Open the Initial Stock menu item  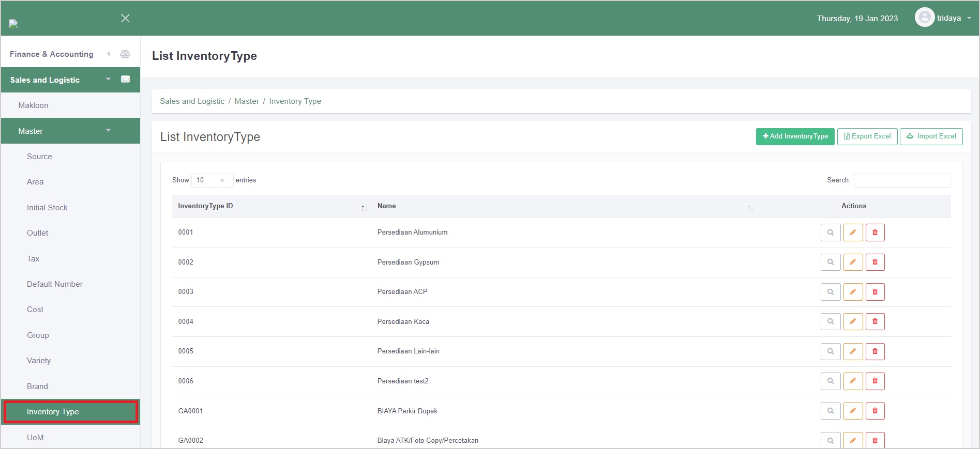pos(47,208)
